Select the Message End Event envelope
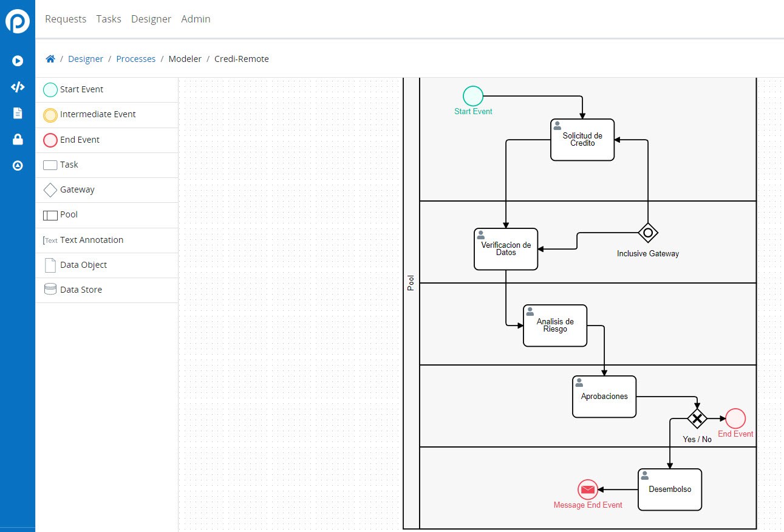This screenshot has width=784, height=532. [x=587, y=489]
